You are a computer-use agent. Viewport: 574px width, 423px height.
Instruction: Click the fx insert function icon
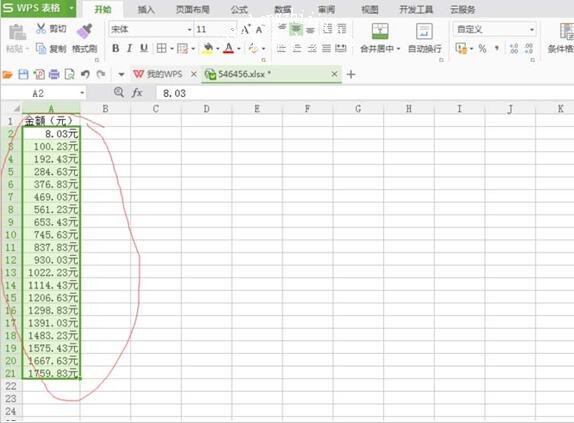[137, 93]
